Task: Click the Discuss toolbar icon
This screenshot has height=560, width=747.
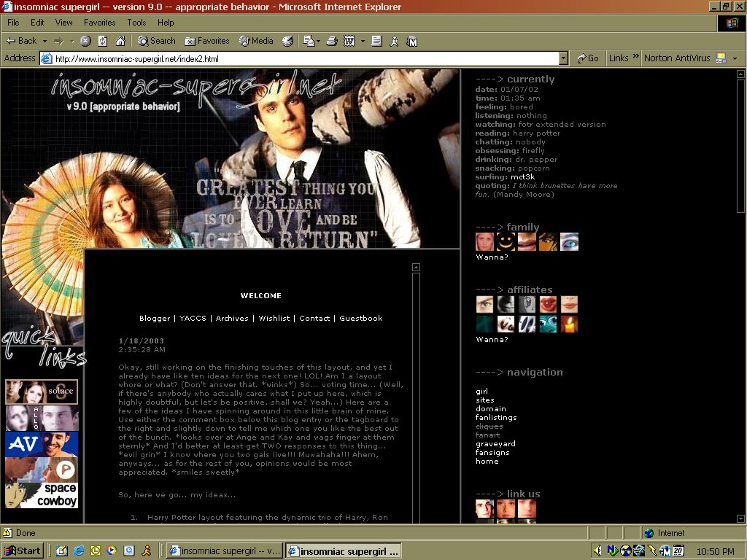Action: (x=376, y=42)
